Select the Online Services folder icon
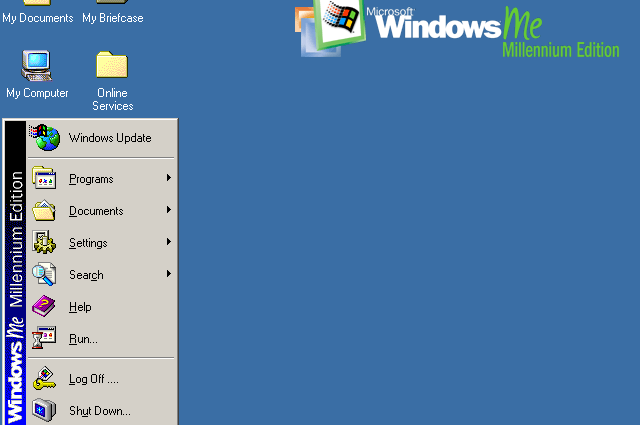The image size is (640, 425). 112,67
